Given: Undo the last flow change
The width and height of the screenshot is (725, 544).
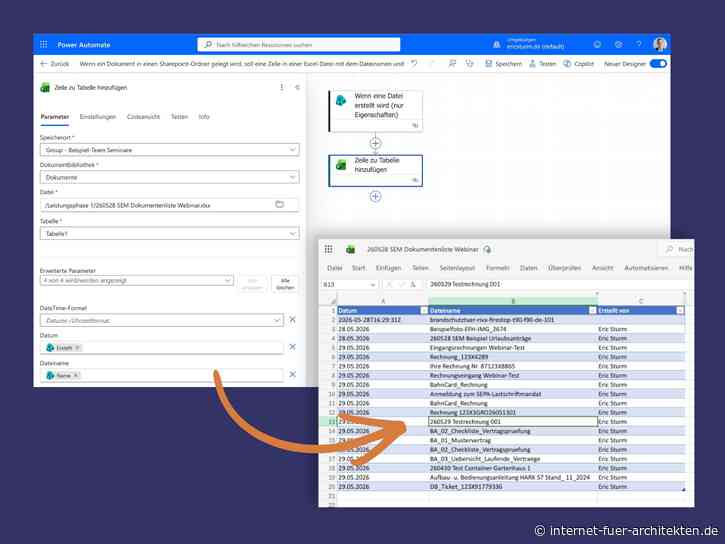Looking at the screenshot, I should 414,64.
